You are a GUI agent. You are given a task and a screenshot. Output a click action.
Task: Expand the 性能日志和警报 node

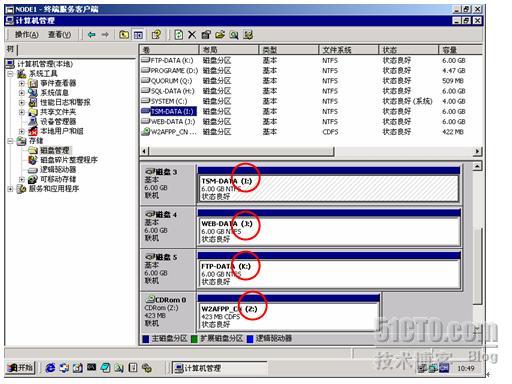pyautogui.click(x=21, y=102)
